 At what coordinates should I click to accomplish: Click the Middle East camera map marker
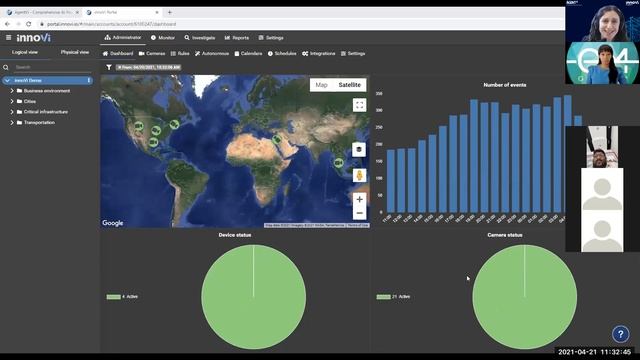277,139
